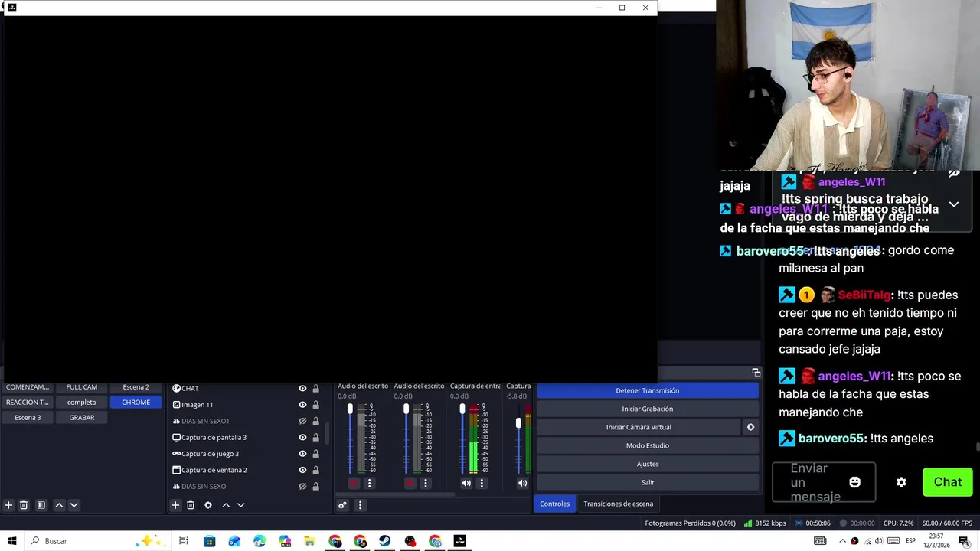Switch to the GRABAR scene
Image resolution: width=980 pixels, height=551 pixels.
click(82, 418)
